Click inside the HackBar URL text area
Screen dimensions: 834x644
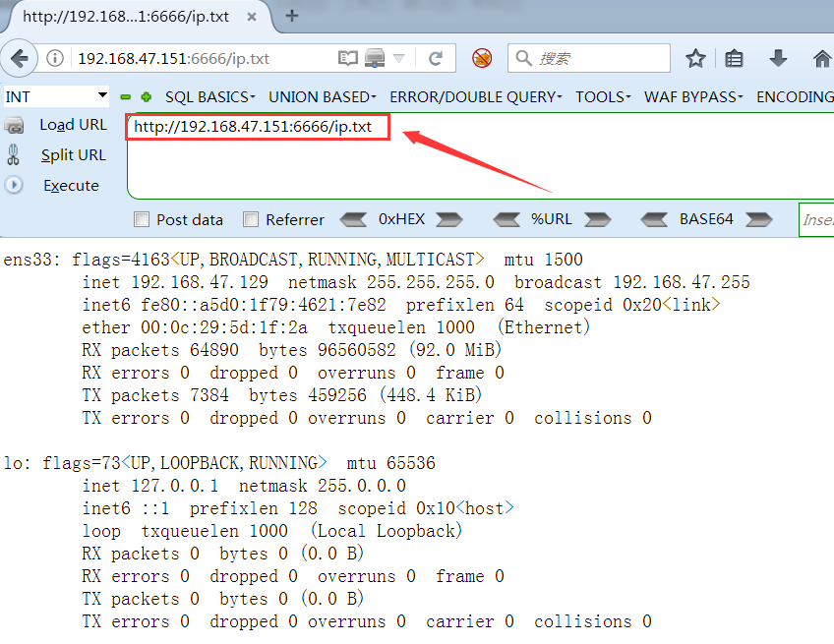click(x=480, y=155)
